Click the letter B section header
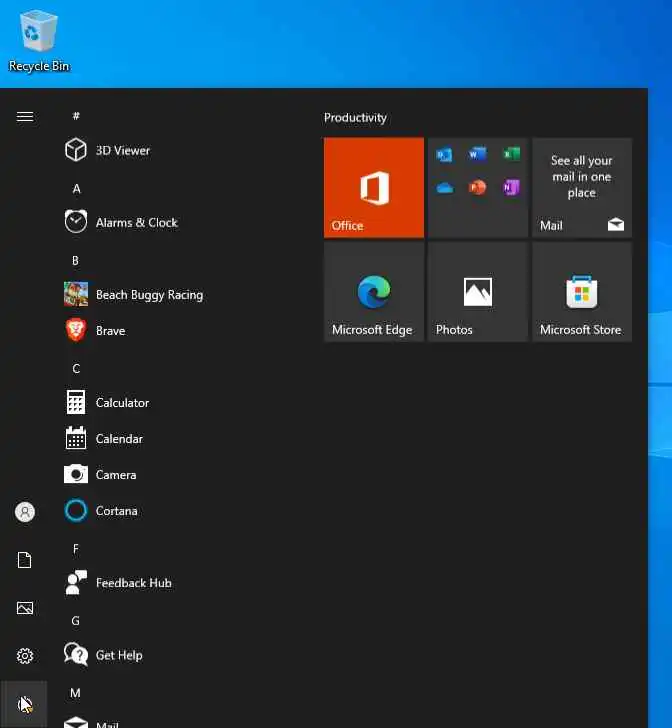The image size is (672, 728). pyautogui.click(x=75, y=260)
